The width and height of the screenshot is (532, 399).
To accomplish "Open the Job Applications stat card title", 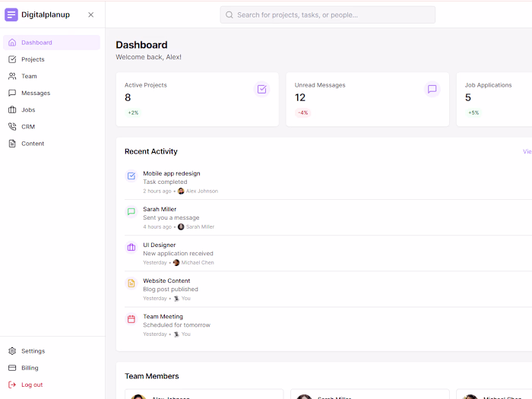I will click(x=488, y=85).
